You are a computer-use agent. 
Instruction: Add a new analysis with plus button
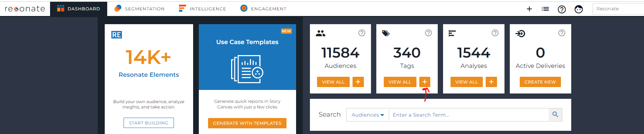pos(491,82)
